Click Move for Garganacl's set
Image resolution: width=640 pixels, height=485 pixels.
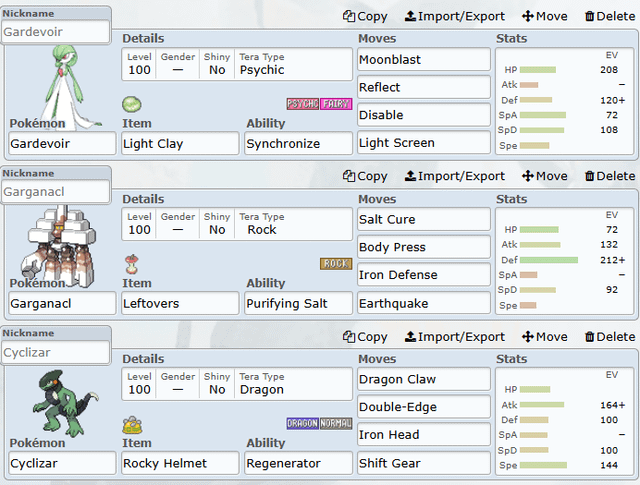544,176
